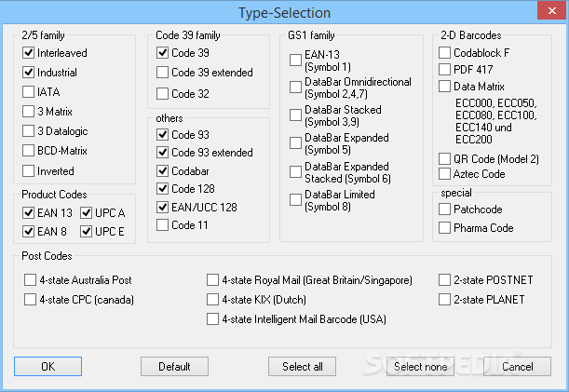Tick the PDF 417 checkbox
This screenshot has height=392, width=569.
point(445,70)
